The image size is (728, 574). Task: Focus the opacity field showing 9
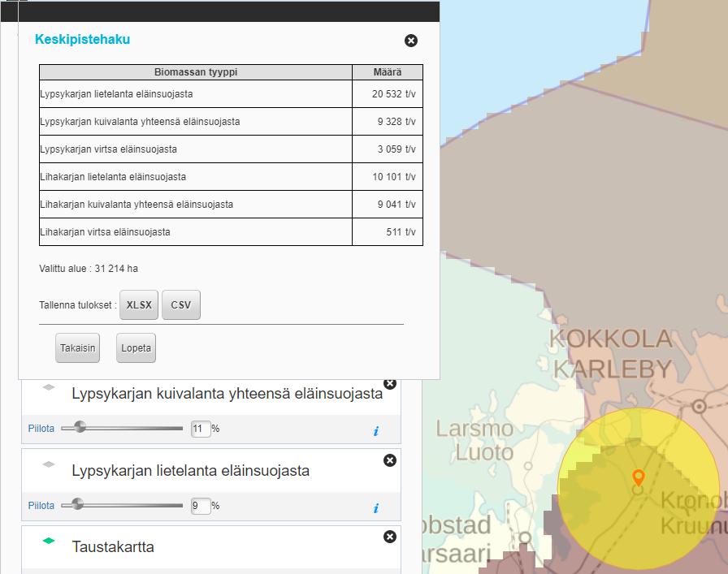click(x=201, y=505)
